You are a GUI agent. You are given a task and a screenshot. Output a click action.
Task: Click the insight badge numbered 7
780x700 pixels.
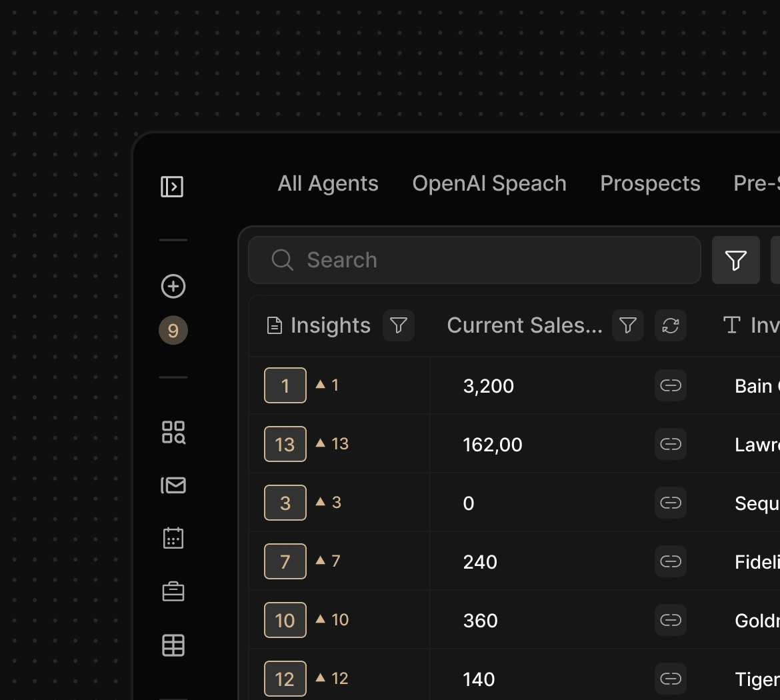285,561
